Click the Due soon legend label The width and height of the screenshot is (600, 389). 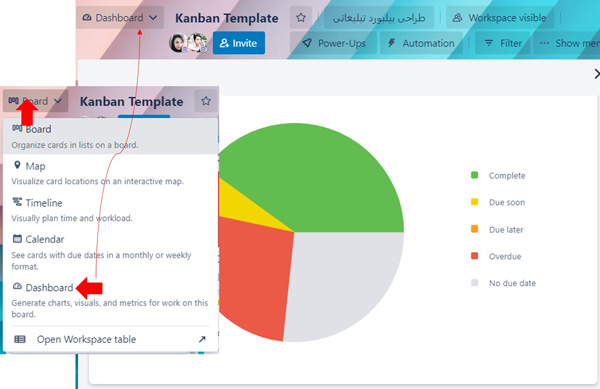(507, 202)
